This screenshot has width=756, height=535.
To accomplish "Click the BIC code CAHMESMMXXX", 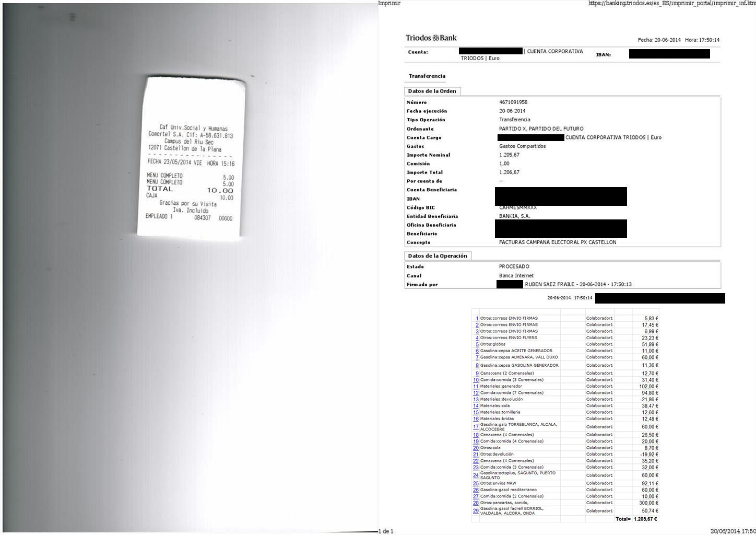I will click(x=518, y=207).
